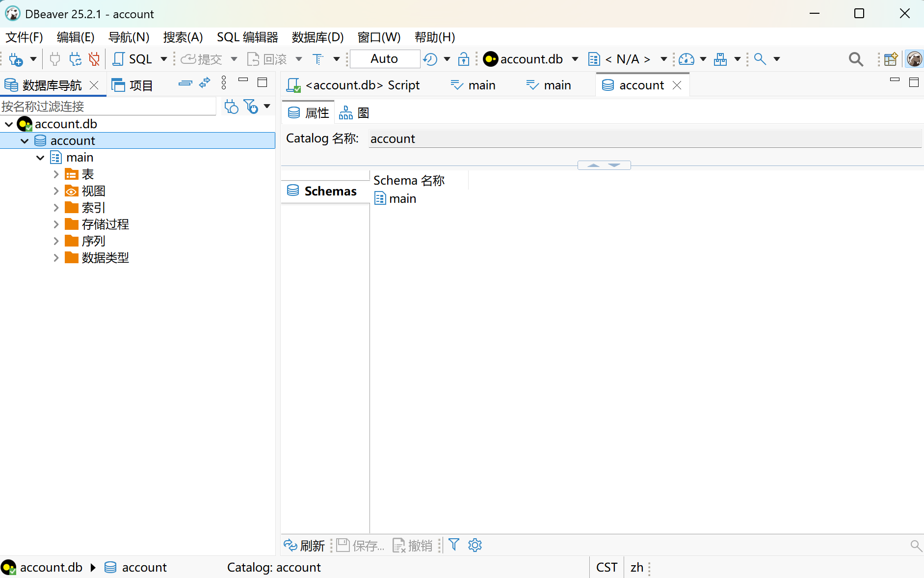
Task: Click the DBeaver perspective icon
Action: [914, 59]
